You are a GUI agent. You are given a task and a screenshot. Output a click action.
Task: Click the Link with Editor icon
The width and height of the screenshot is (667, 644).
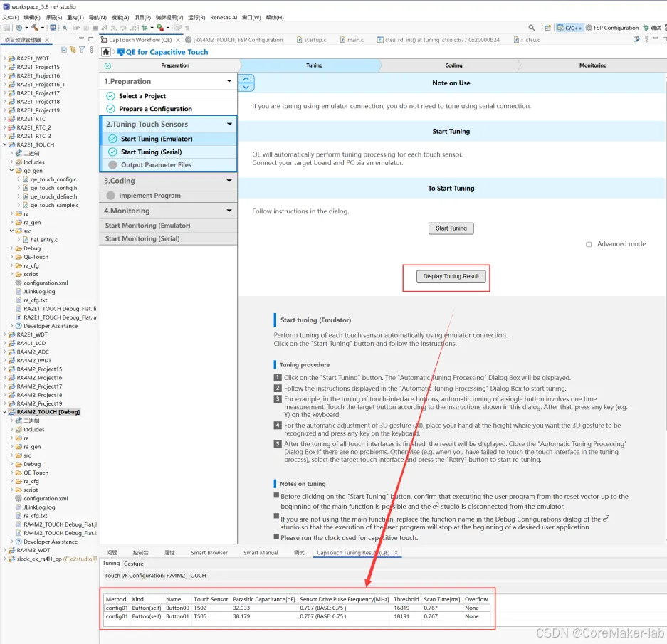click(73, 50)
